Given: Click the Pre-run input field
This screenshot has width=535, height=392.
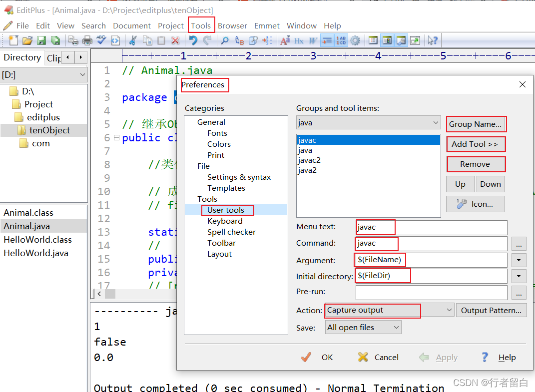Looking at the screenshot, I should coord(431,293).
